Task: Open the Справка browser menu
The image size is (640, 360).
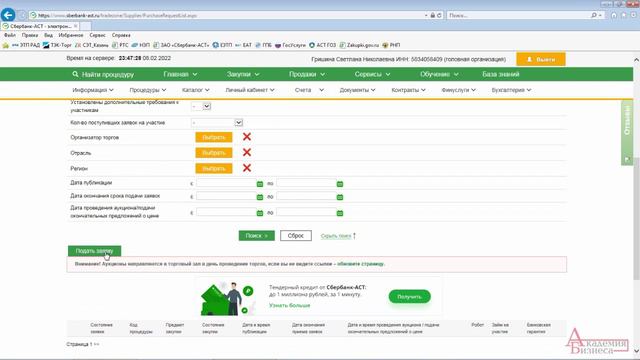Action: pos(121,36)
